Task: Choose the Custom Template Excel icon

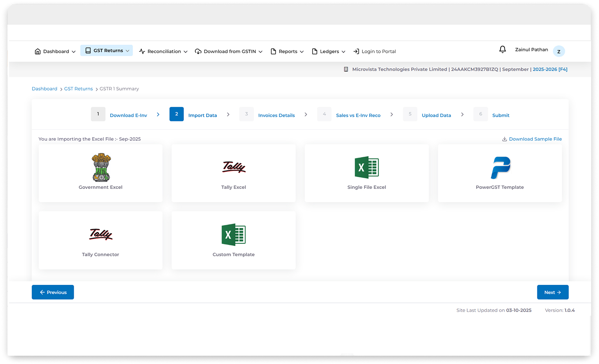Action: click(234, 234)
